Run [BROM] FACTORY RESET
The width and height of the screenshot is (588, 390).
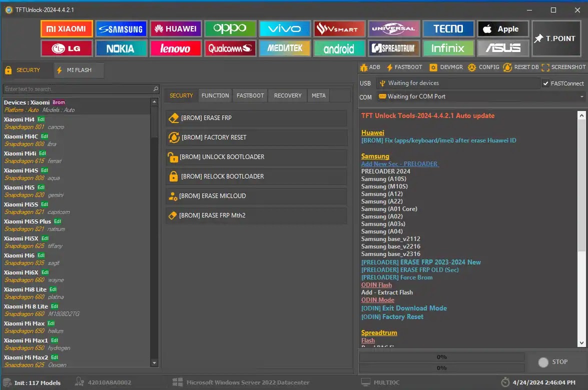pos(257,137)
